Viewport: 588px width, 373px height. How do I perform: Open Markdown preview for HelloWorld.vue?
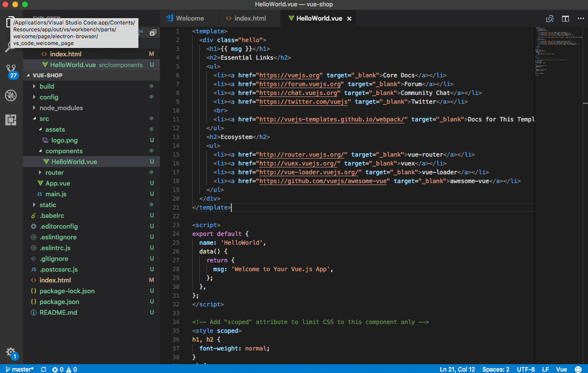pos(550,18)
